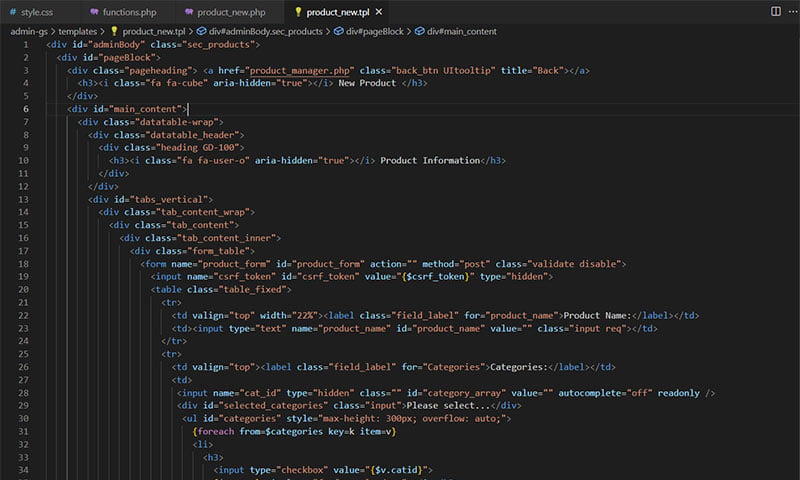Click "back_btn UItooltip" class on line 3
Viewport: 800px width, 480px height.
coord(443,70)
